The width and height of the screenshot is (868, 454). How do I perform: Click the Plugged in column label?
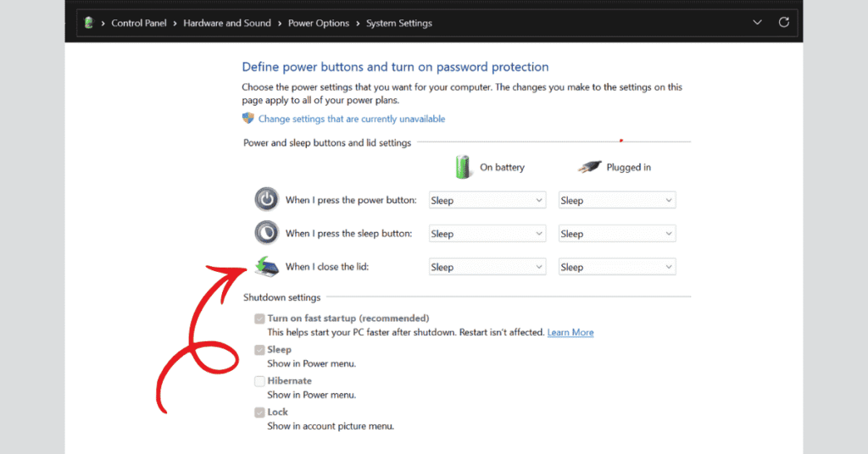point(628,167)
